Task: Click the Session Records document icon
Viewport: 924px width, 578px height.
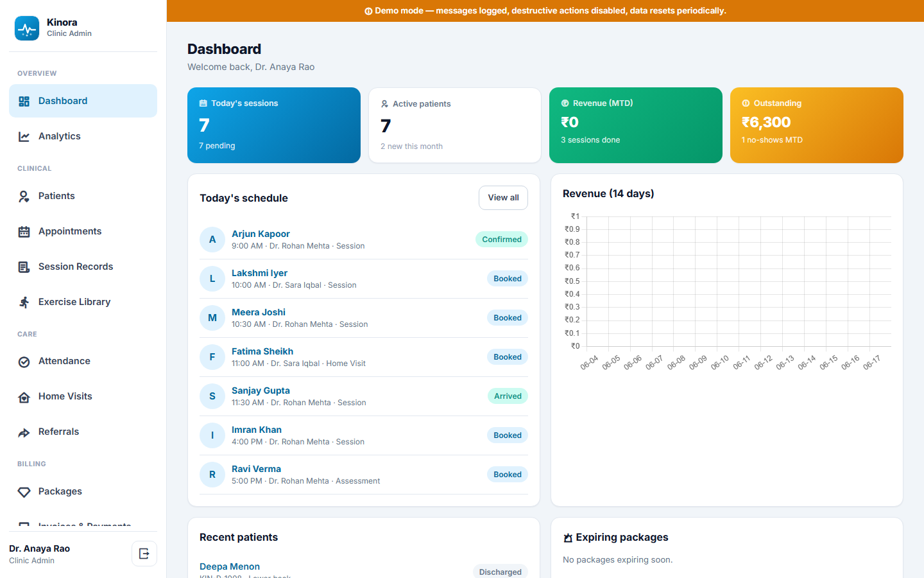Action: click(x=24, y=267)
